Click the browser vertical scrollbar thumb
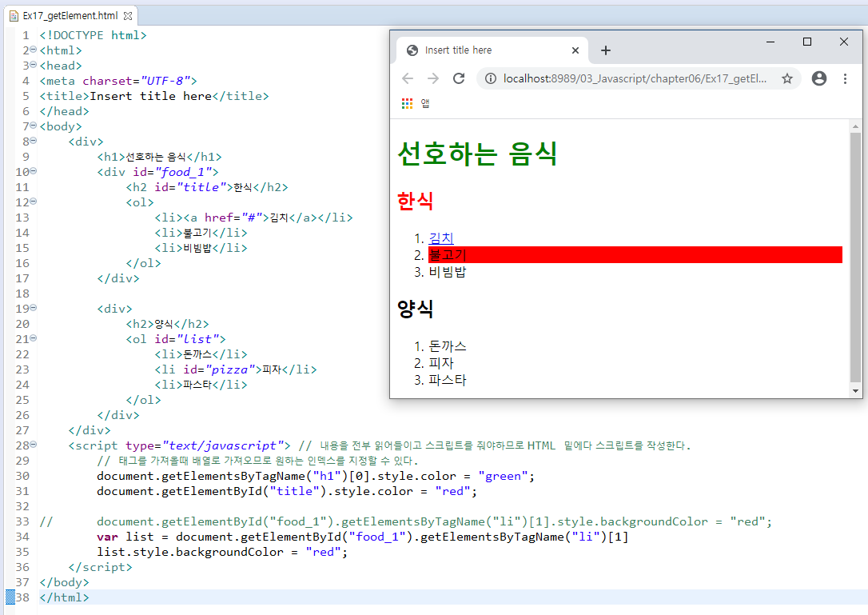This screenshot has height=615, width=868. (x=856, y=257)
